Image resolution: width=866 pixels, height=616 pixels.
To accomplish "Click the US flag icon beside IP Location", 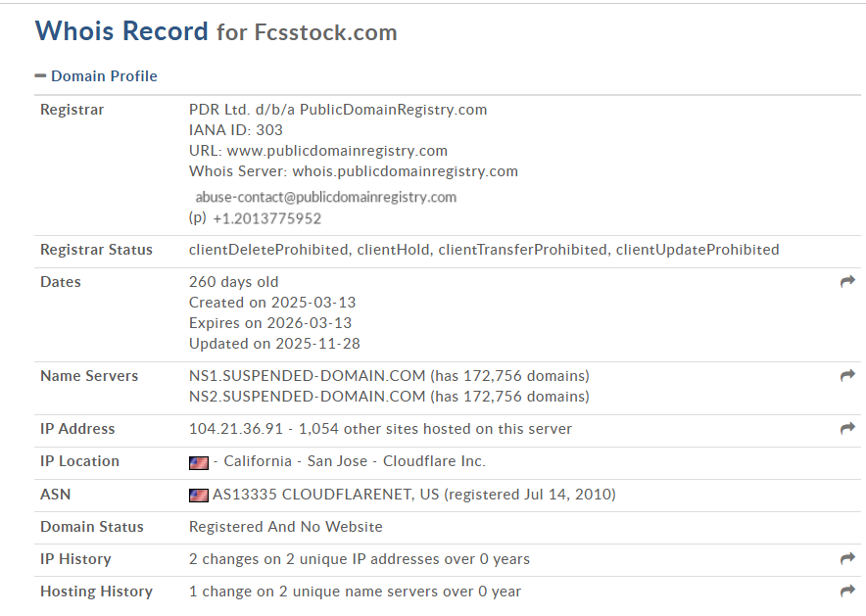I will (199, 462).
